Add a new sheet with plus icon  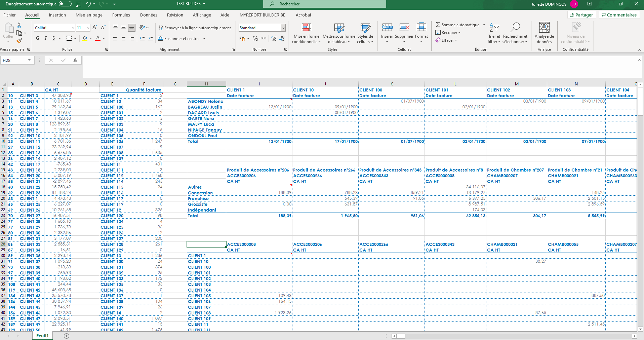(x=67, y=336)
